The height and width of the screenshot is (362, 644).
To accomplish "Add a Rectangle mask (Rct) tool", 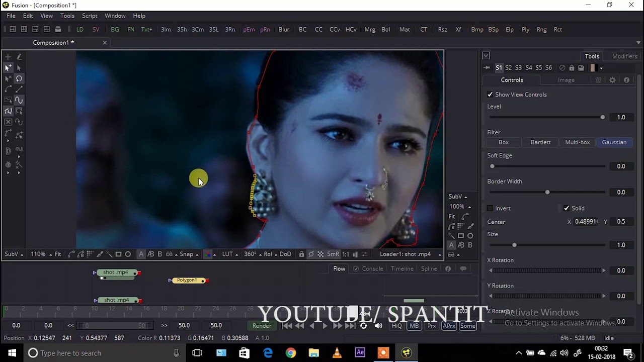I will coord(557,30).
